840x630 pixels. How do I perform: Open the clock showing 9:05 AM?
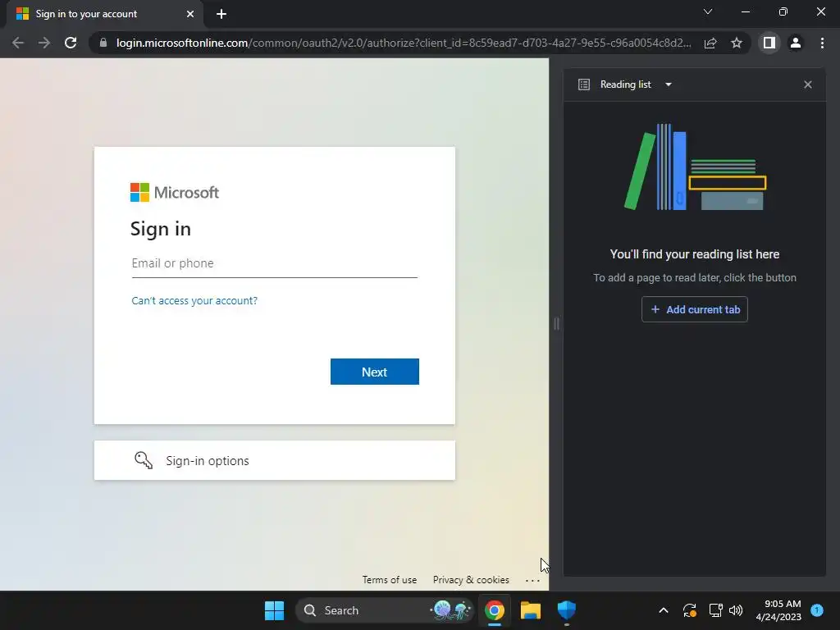click(x=778, y=610)
